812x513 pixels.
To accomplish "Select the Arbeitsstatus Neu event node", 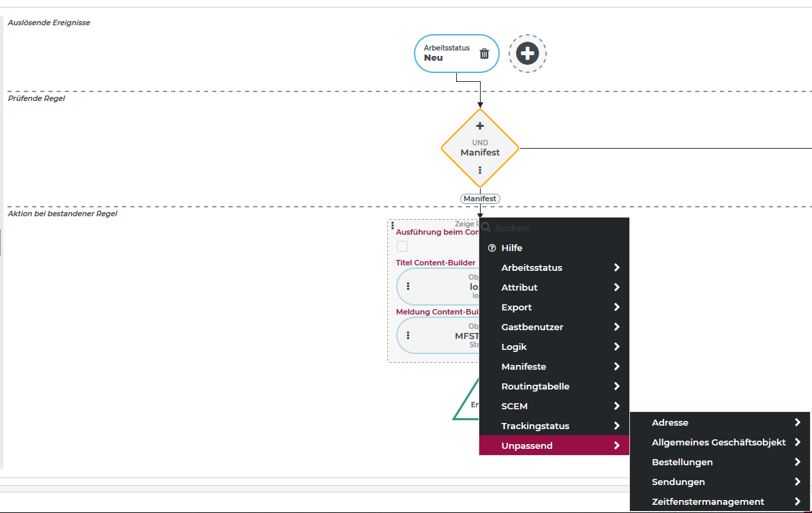I will pos(447,53).
